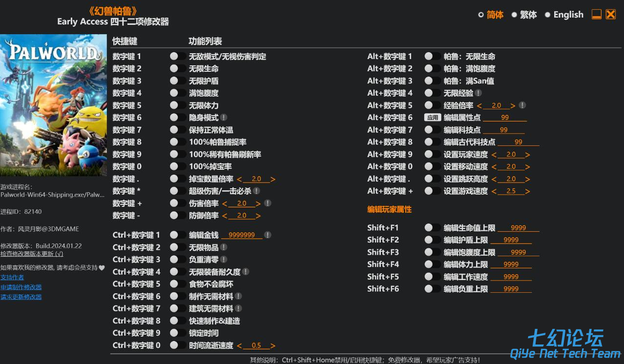Toggle 编辑护盾上限 switch for Shift+F2

pyautogui.click(x=433, y=240)
